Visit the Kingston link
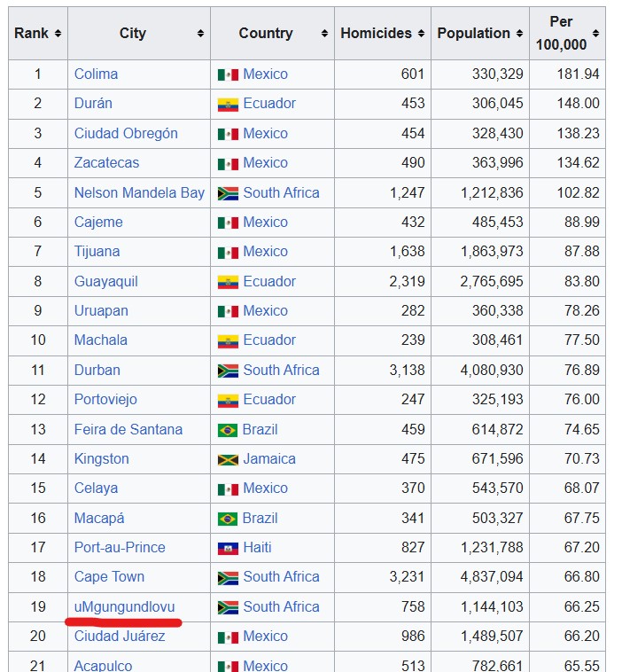The image size is (622, 672). tap(102, 459)
